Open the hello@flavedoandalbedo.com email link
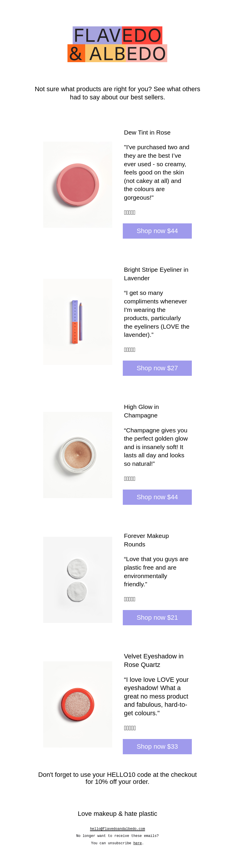The height and width of the screenshot is (868, 235). pyautogui.click(x=117, y=829)
